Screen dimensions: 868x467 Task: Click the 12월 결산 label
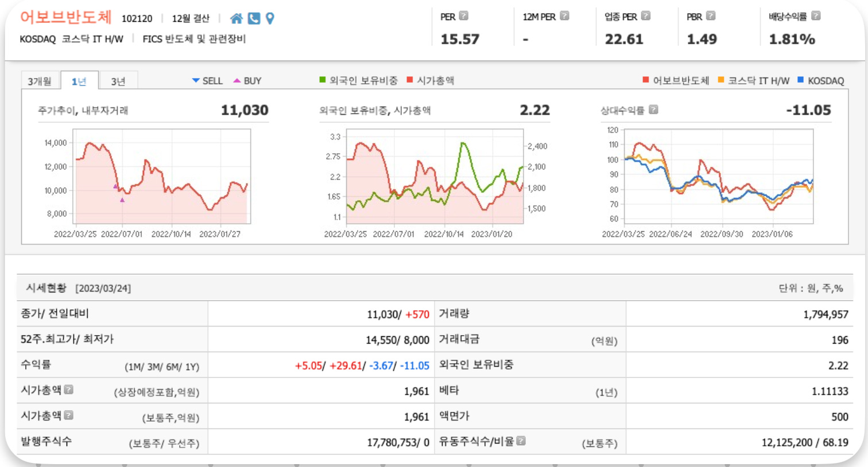tap(191, 18)
